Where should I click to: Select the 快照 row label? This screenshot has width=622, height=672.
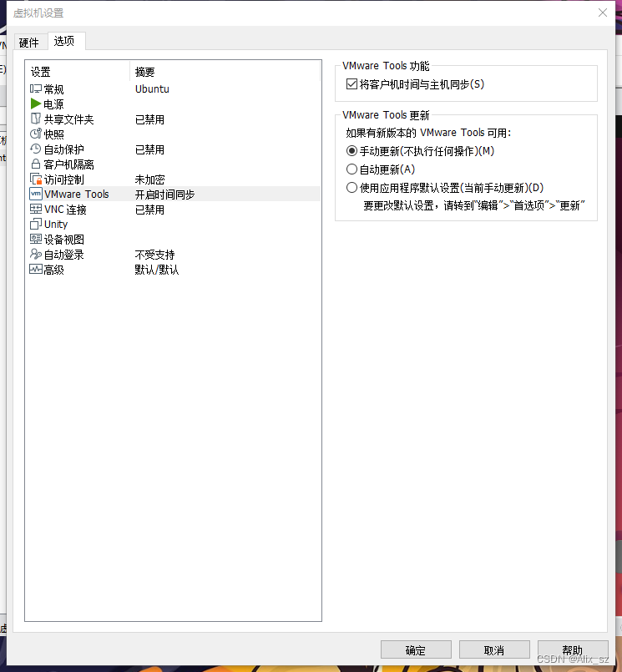pyautogui.click(x=53, y=134)
